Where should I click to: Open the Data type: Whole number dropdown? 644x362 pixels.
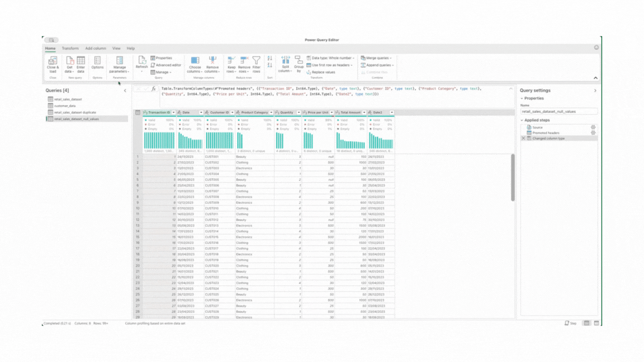(x=330, y=58)
